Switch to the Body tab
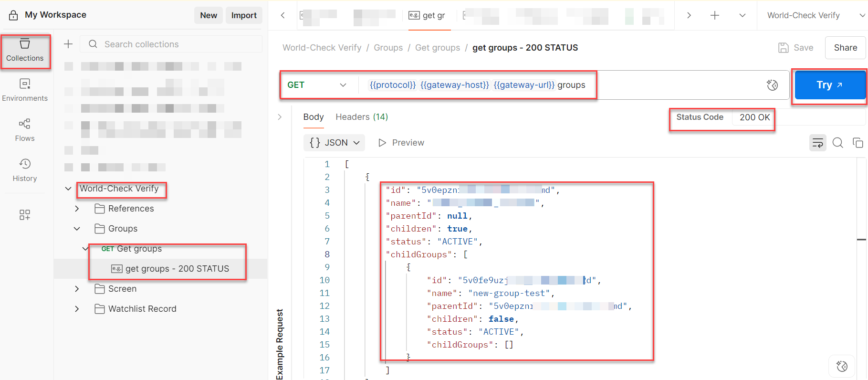 click(x=314, y=117)
